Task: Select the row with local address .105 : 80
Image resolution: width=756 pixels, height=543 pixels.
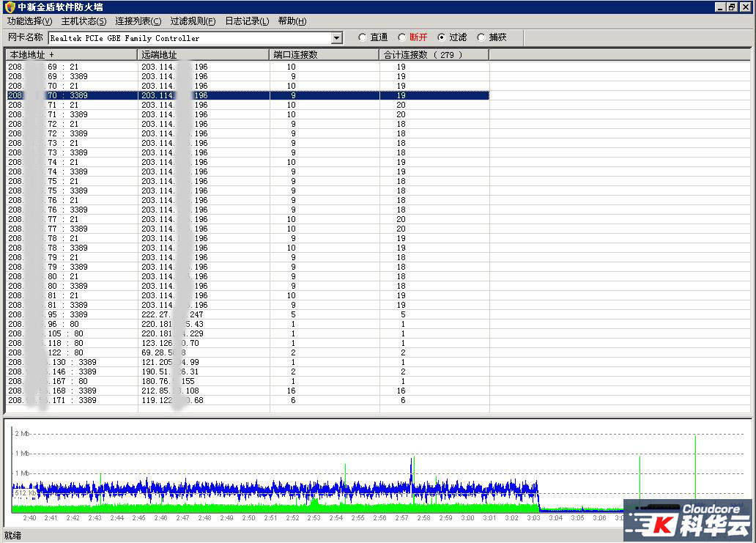Action: (248, 333)
